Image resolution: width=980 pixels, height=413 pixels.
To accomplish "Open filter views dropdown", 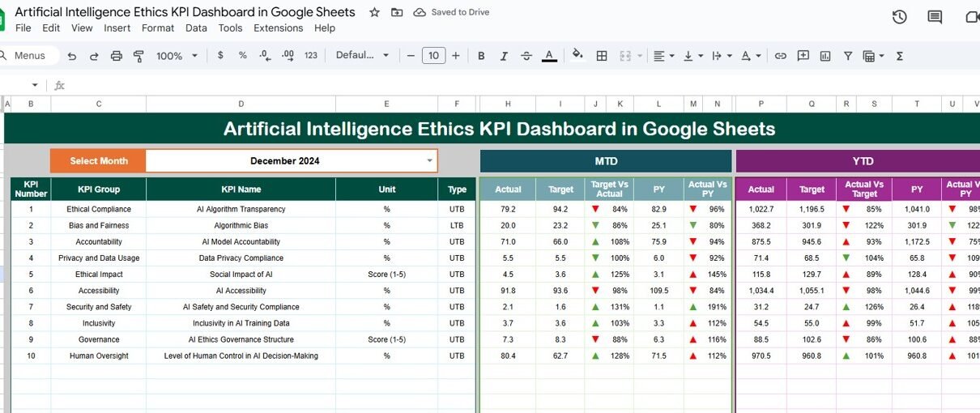I will pyautogui.click(x=873, y=56).
